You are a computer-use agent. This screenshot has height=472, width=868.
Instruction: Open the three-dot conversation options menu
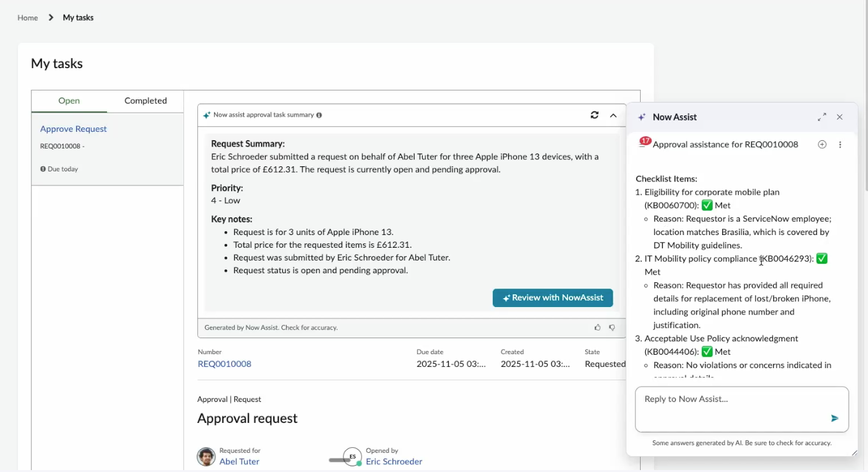point(840,145)
